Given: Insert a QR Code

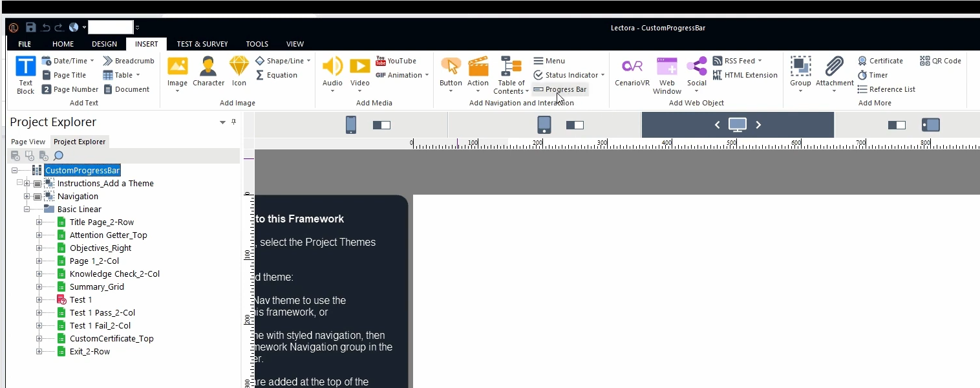Looking at the screenshot, I should (941, 61).
